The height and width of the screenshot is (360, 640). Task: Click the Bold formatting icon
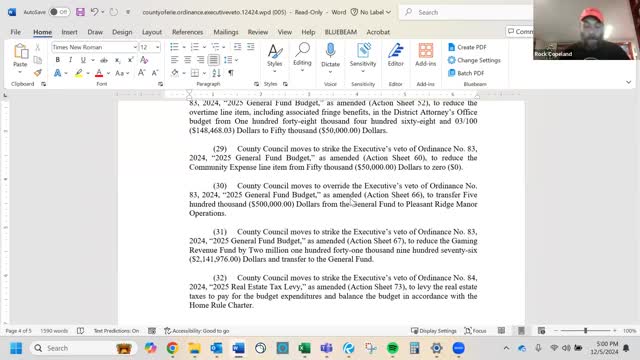click(58, 60)
